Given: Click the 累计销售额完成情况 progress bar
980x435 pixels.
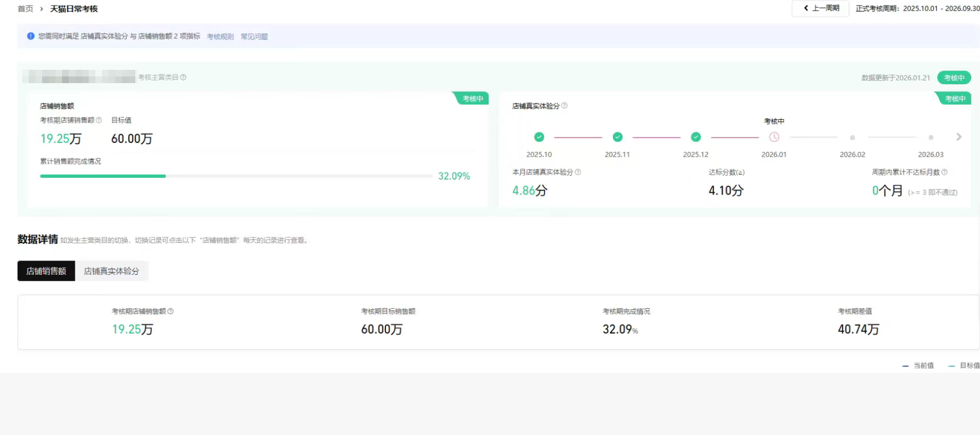Looking at the screenshot, I should pos(236,176).
